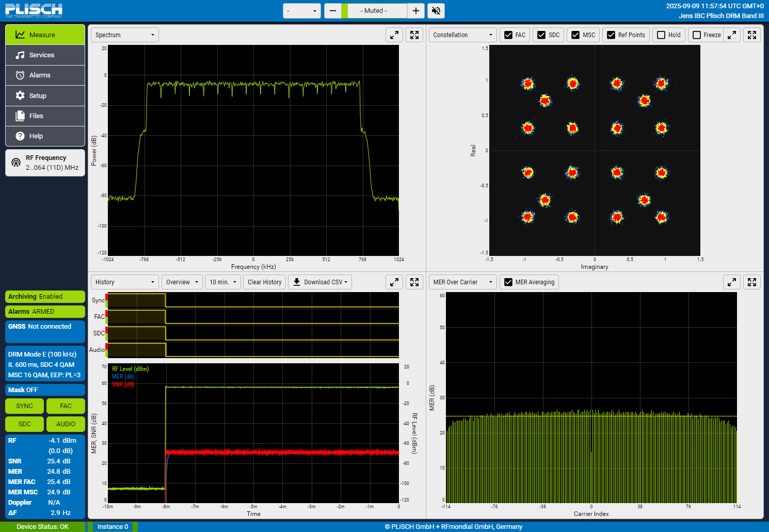Make Constellation panel fullscreen

tap(752, 35)
